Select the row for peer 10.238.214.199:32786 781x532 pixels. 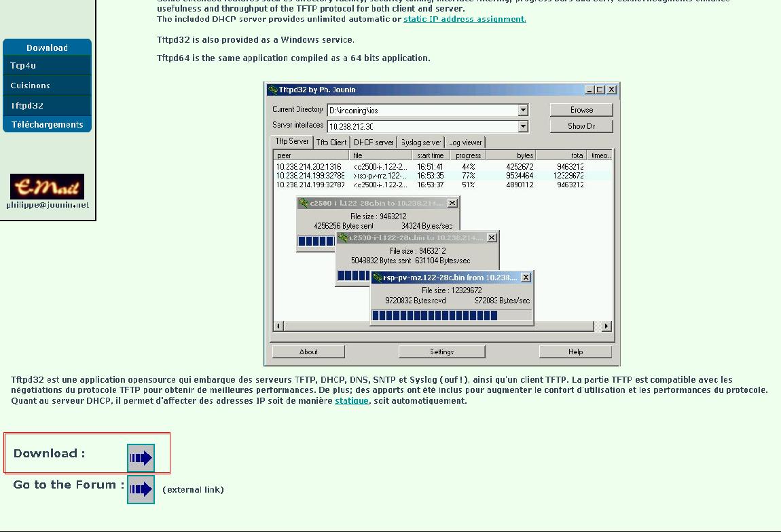442,176
